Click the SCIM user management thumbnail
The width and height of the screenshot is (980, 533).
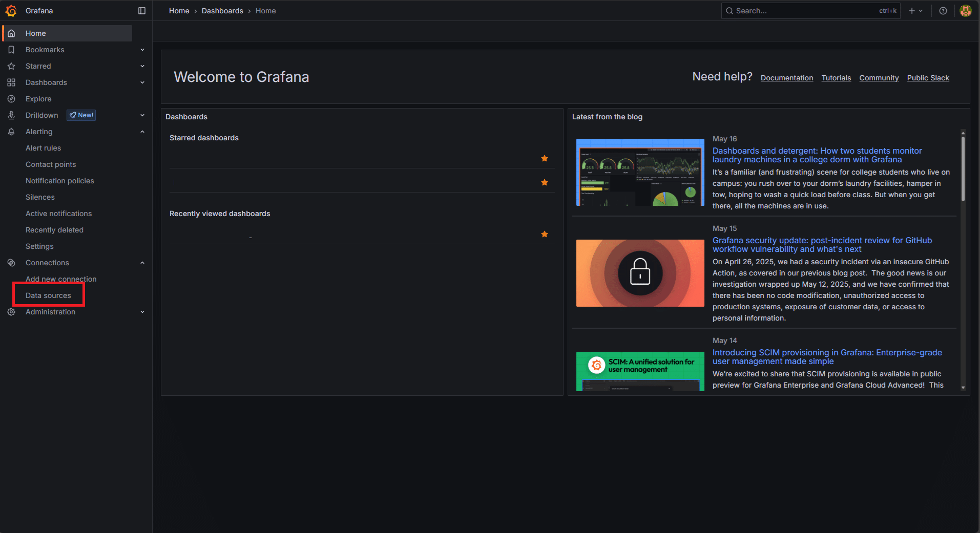640,371
